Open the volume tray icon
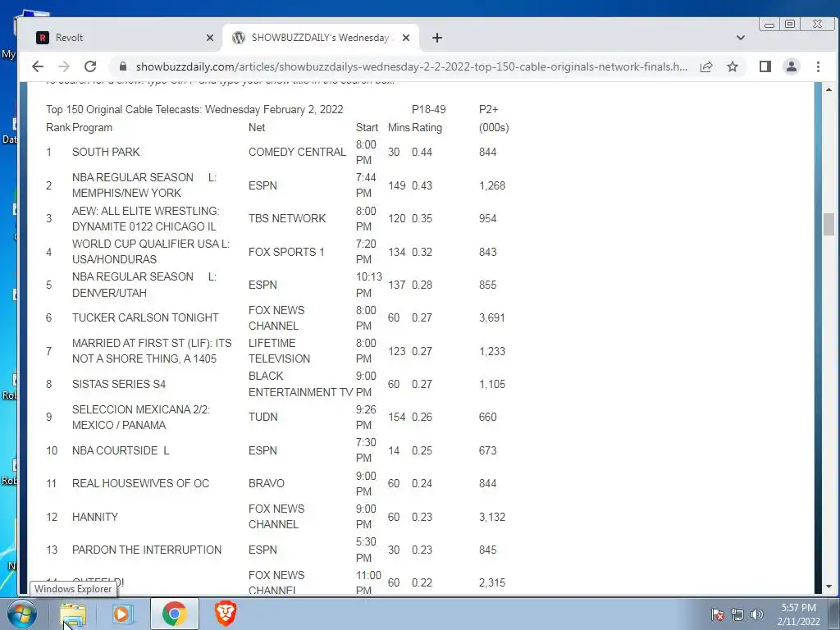Image resolution: width=840 pixels, height=630 pixels. (756, 614)
